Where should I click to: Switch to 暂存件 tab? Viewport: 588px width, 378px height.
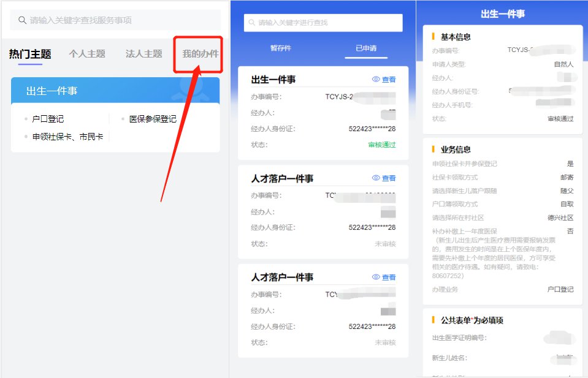[281, 48]
